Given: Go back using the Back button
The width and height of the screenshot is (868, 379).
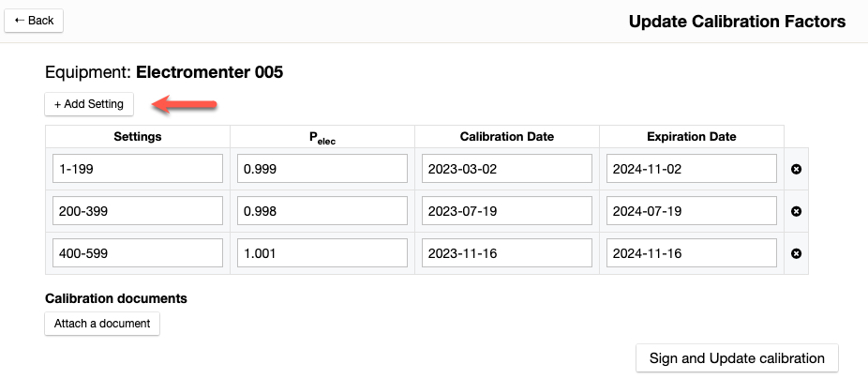Looking at the screenshot, I should (34, 20).
